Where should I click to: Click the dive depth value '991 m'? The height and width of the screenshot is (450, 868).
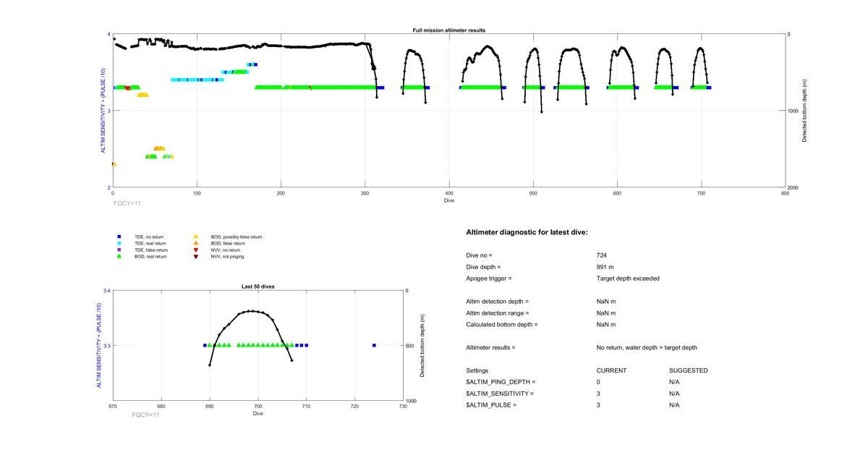605,267
